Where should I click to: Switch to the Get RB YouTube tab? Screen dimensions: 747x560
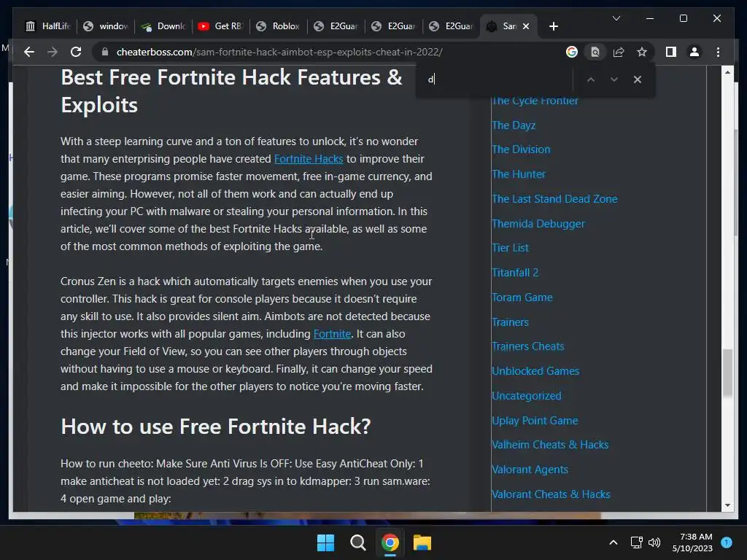pos(220,26)
